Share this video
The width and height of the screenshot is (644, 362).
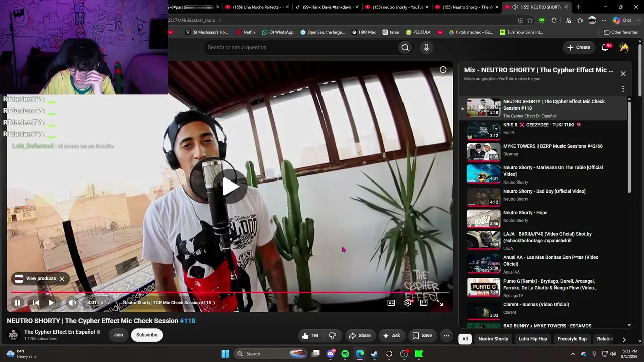pos(360,336)
